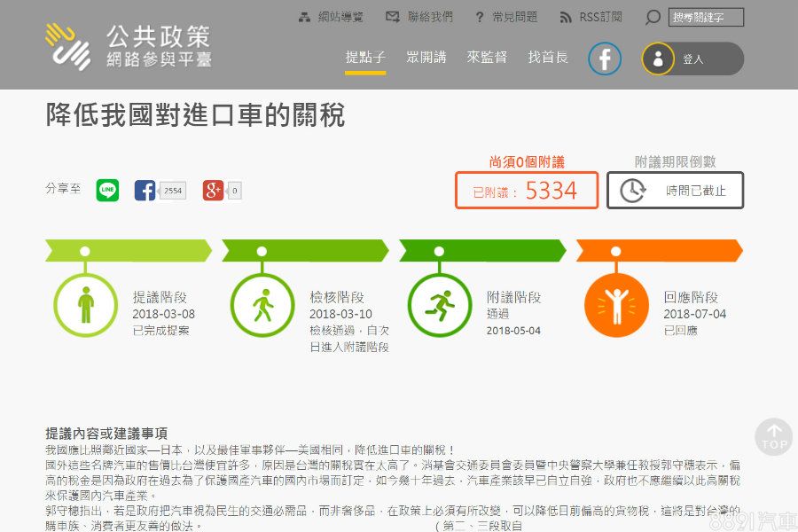Click the review stage walking person icon
Screen dimensions: 798x532
click(x=262, y=306)
